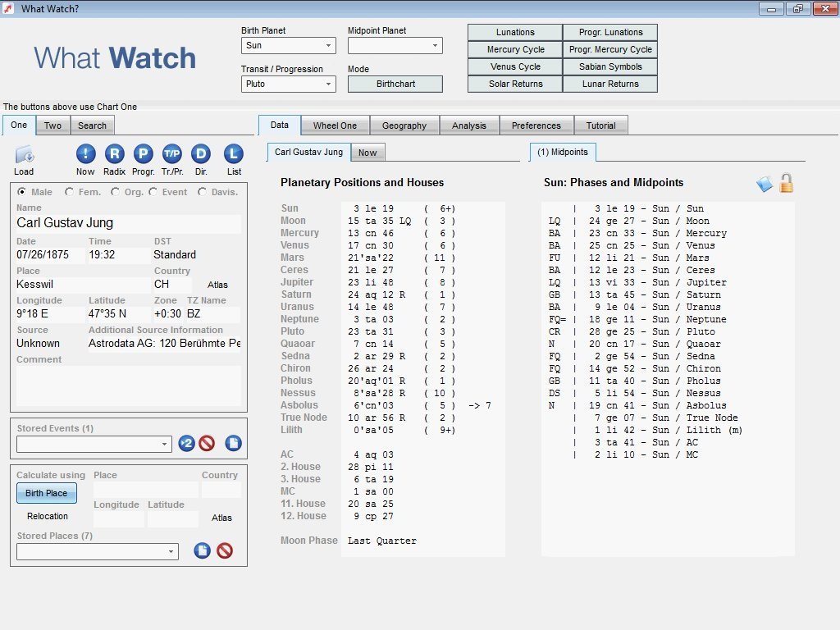Select the Org. radio button

[115, 191]
